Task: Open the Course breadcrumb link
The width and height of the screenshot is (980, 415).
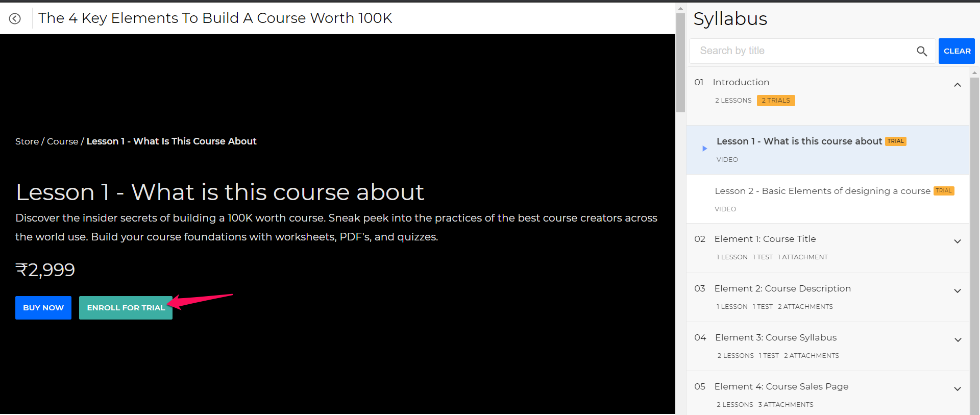Action: pyautogui.click(x=62, y=141)
